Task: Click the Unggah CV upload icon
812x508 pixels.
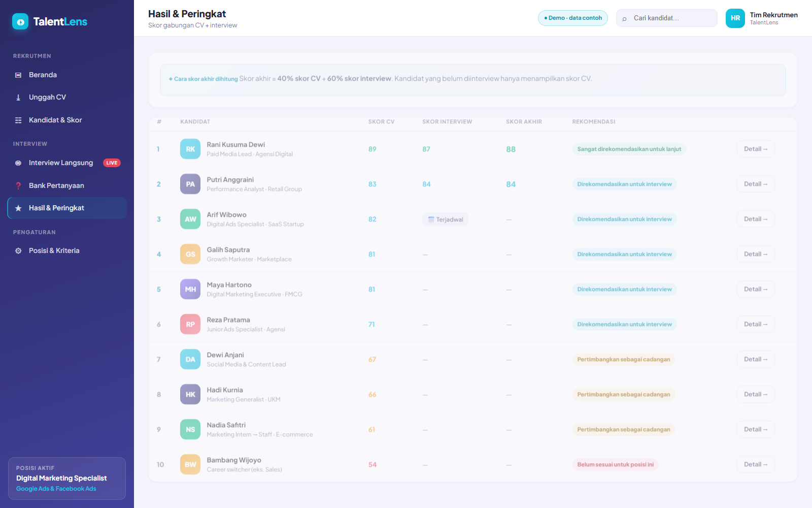Action: point(18,98)
